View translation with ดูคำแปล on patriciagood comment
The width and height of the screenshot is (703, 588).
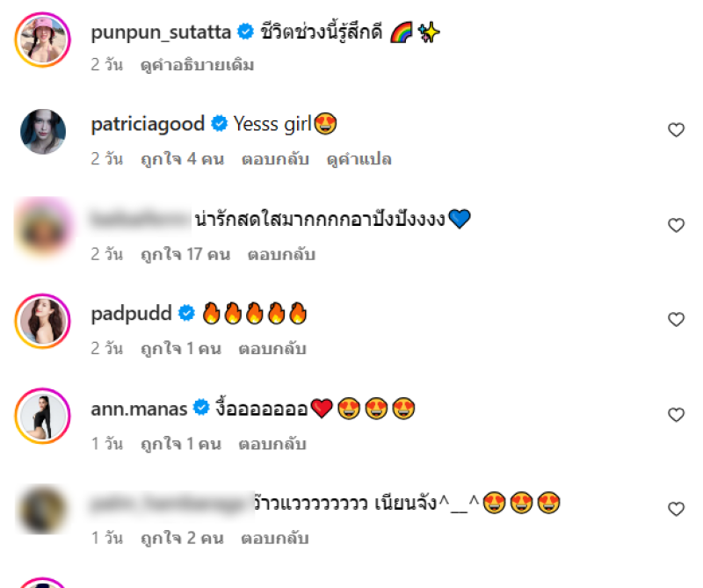click(359, 159)
